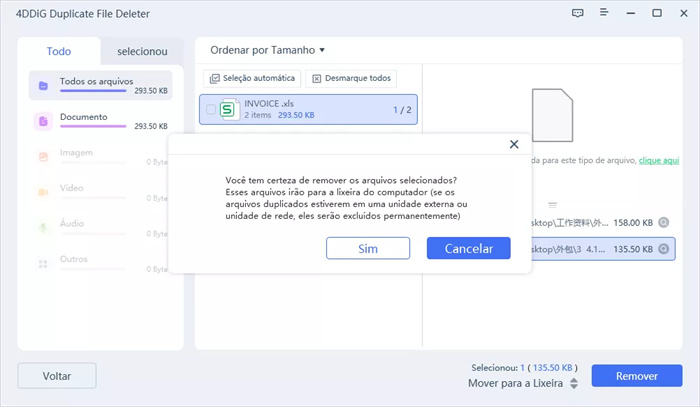Screen dimensions: 700x407
Task: Click the blank file preview thumbnail
Action: tap(552, 115)
